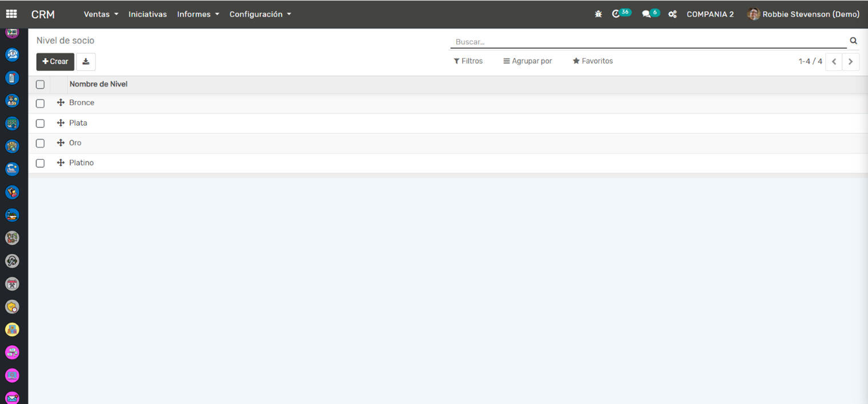Click the debug bug icon
The width and height of the screenshot is (868, 404).
(x=598, y=14)
